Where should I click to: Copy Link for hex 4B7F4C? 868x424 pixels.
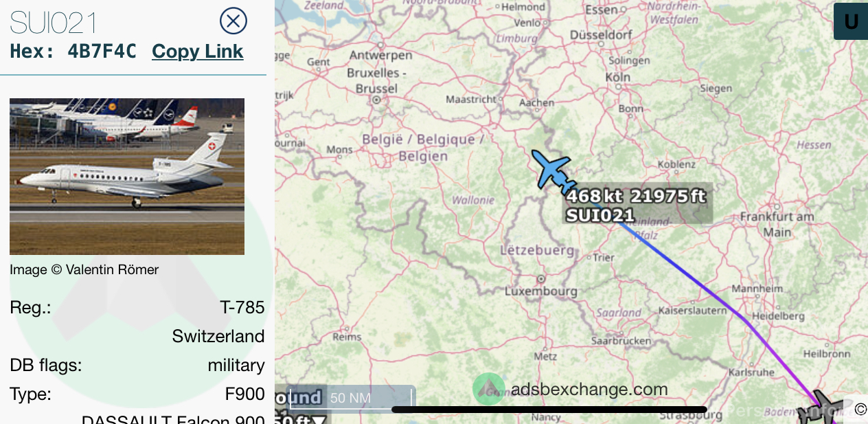point(198,52)
